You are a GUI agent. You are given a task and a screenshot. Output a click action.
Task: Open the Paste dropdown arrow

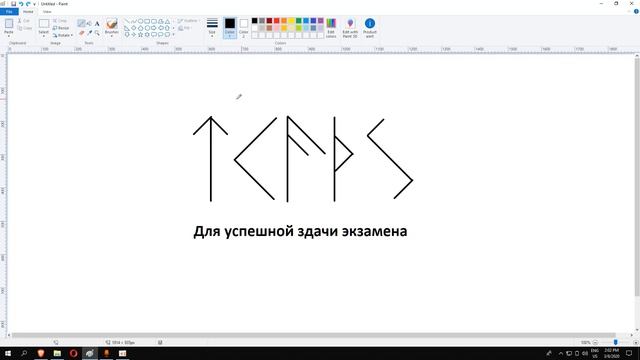9,36
